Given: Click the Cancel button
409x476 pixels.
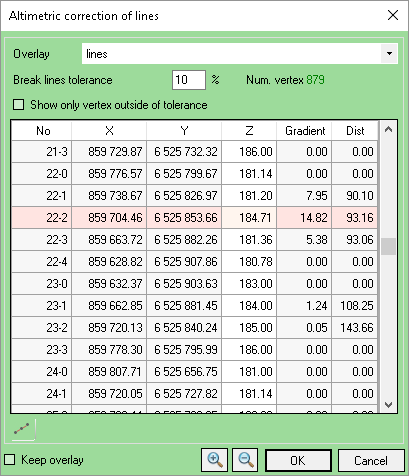Looking at the screenshot, I should [371, 460].
